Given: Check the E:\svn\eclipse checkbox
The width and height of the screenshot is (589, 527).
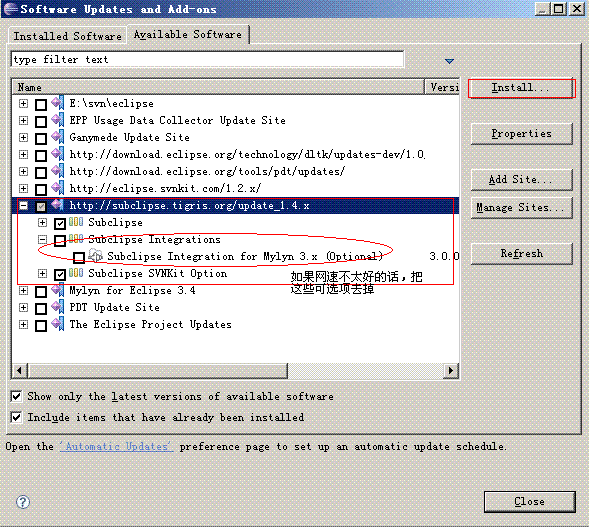Looking at the screenshot, I should pyautogui.click(x=41, y=105).
